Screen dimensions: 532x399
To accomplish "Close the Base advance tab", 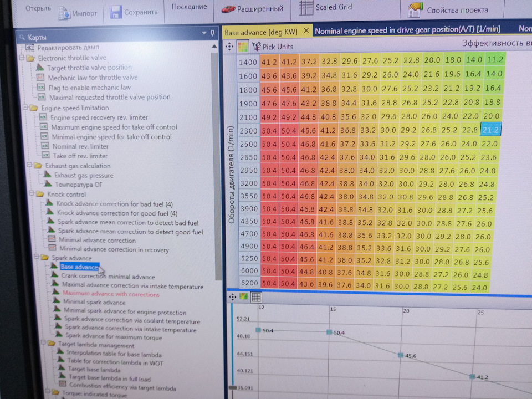I will coord(306,31).
